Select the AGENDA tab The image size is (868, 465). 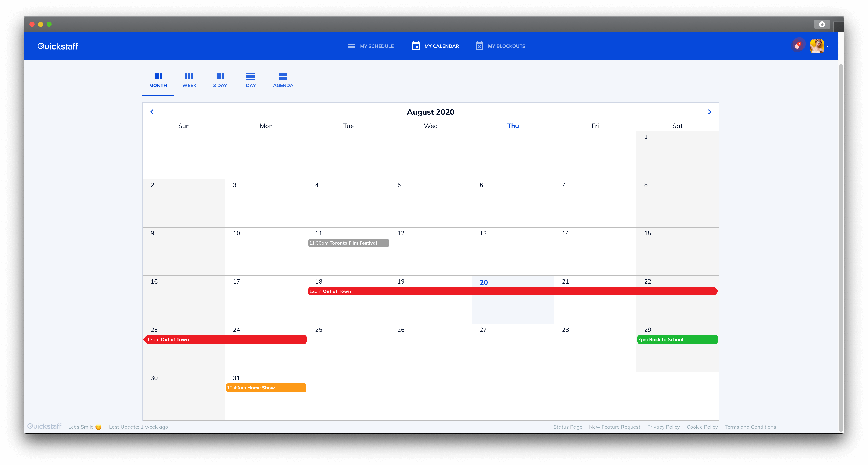283,85
